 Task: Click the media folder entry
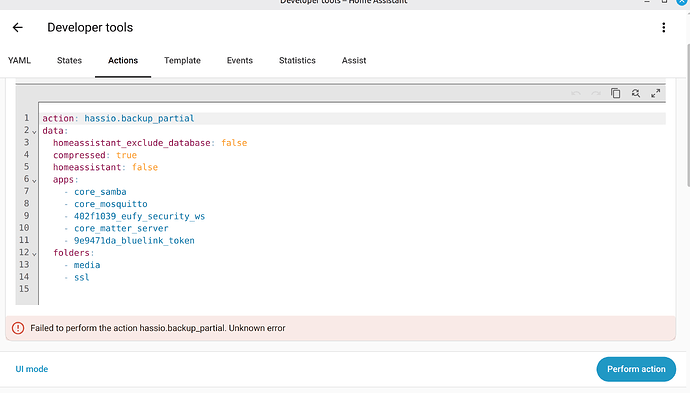click(87, 265)
